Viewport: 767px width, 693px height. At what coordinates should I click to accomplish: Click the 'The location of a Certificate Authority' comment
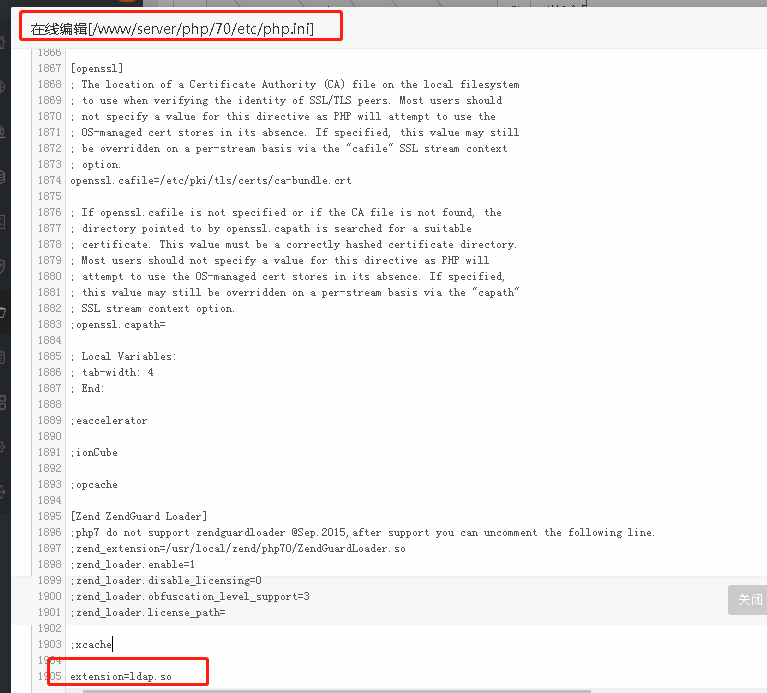295,84
